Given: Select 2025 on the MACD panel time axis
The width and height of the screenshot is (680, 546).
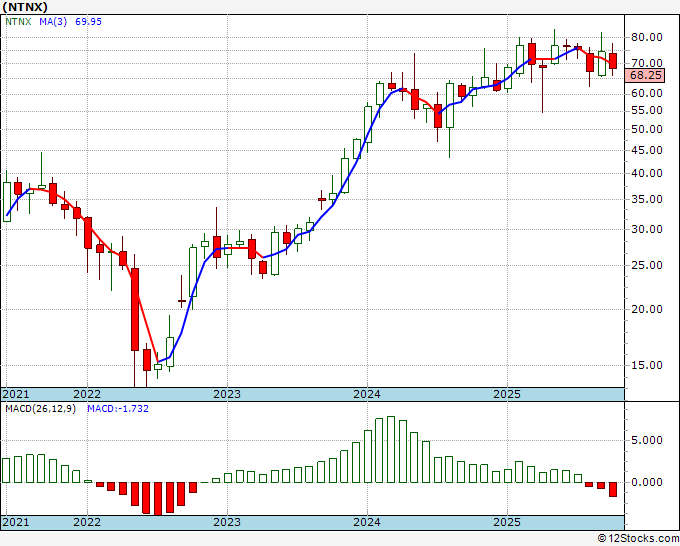Looking at the screenshot, I should point(507,522).
